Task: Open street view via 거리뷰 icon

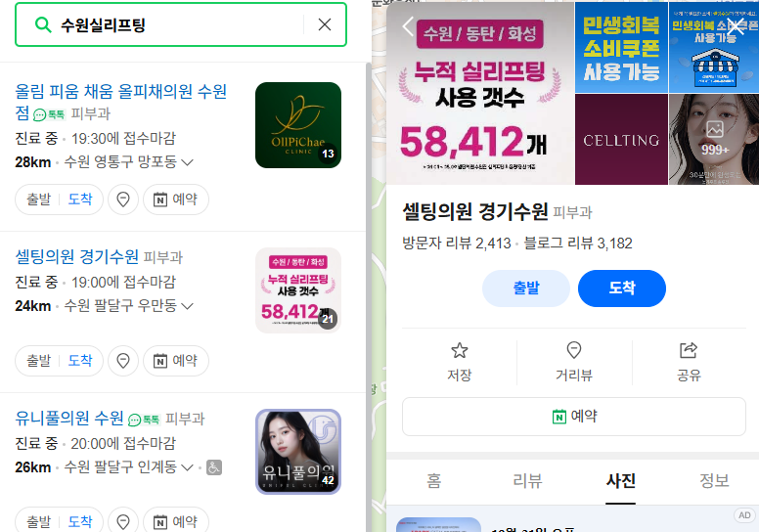Action: [573, 362]
